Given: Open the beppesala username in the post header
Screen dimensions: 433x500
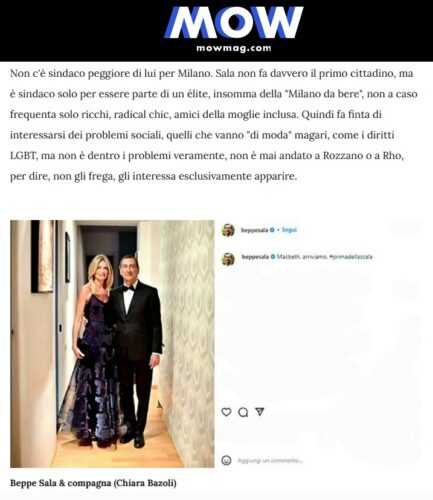Looking at the screenshot, I should tap(255, 230).
